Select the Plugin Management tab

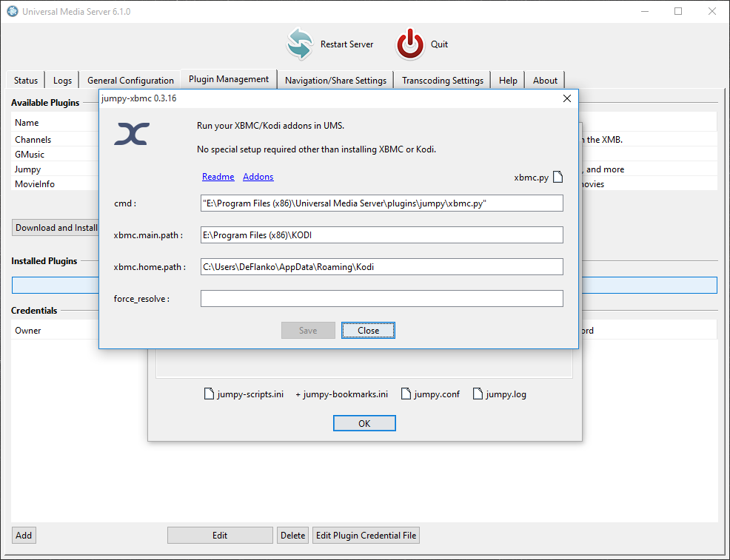pos(229,79)
